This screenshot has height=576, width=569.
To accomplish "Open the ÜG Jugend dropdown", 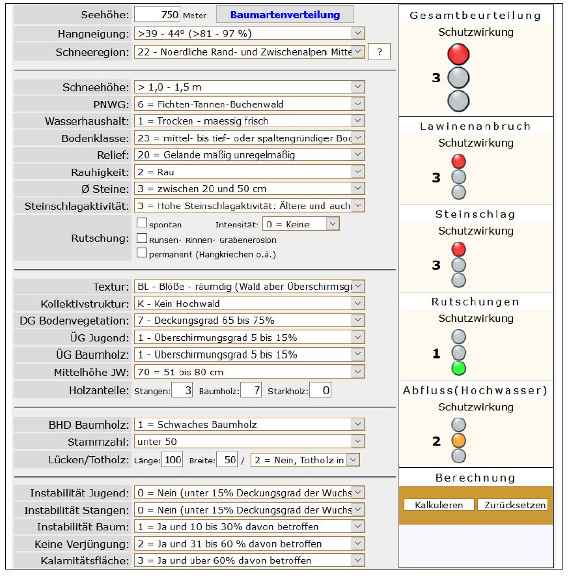I will (x=249, y=337).
